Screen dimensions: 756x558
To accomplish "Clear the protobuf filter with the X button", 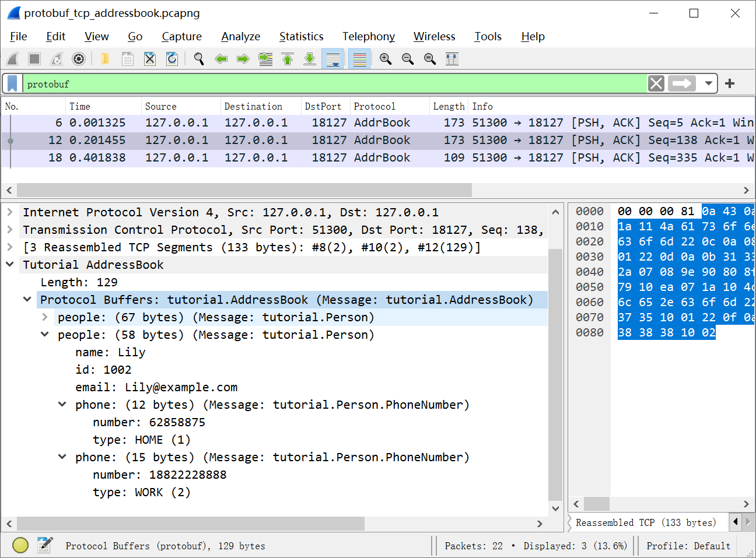I will [656, 83].
